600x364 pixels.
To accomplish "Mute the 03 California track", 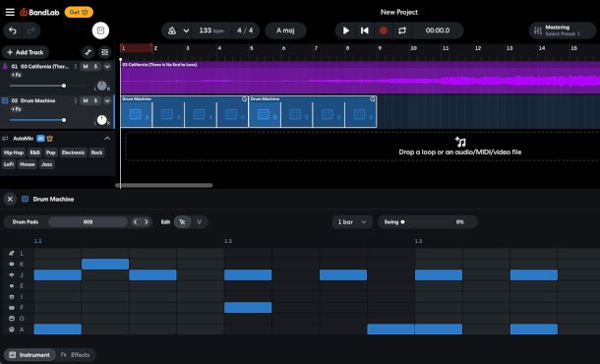I will click(x=86, y=67).
